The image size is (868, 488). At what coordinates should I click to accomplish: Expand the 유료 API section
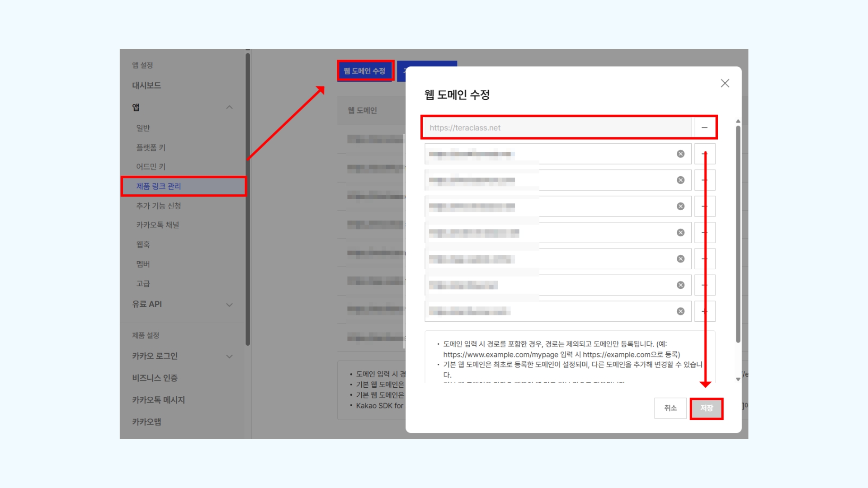tap(229, 305)
